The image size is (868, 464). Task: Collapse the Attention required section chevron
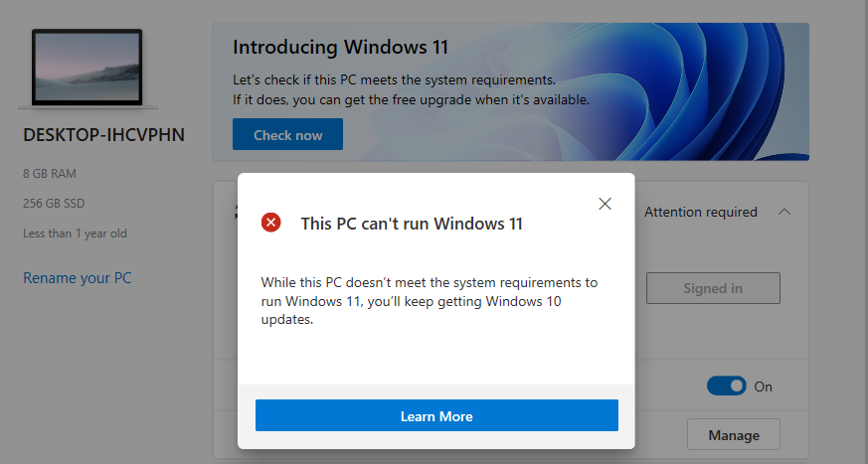pyautogui.click(x=784, y=212)
